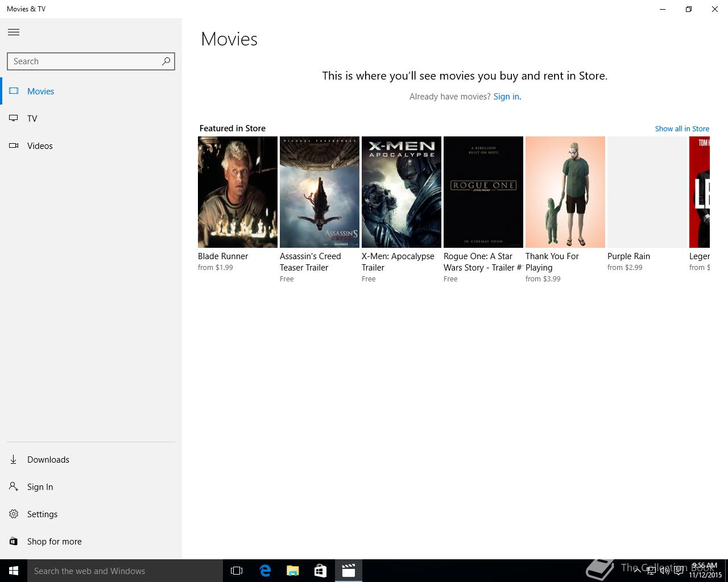Select the Movies navigation item

pyautogui.click(x=91, y=91)
